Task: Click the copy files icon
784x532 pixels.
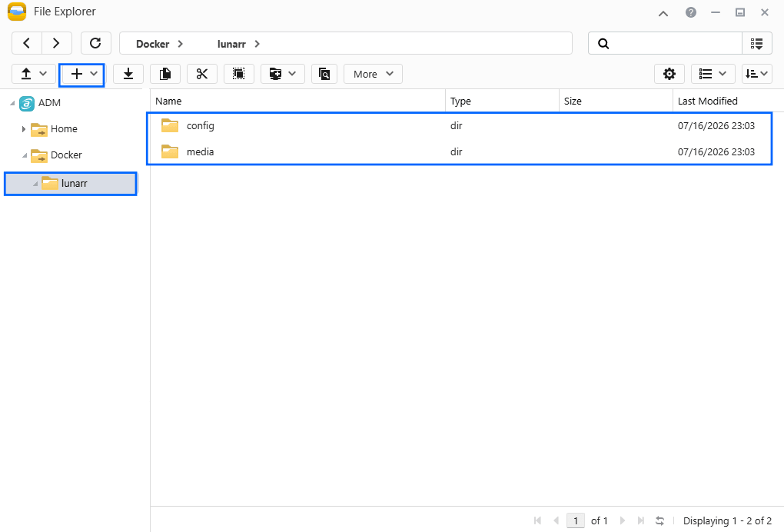Action: (165, 74)
